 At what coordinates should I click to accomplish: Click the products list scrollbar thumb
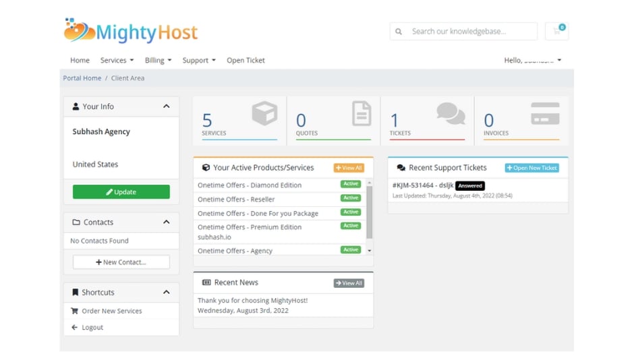369,213
